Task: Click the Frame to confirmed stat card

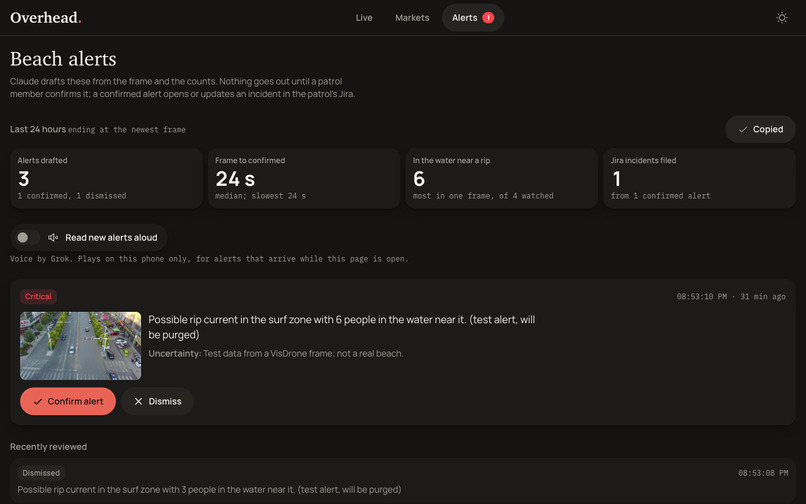Action: (304, 178)
